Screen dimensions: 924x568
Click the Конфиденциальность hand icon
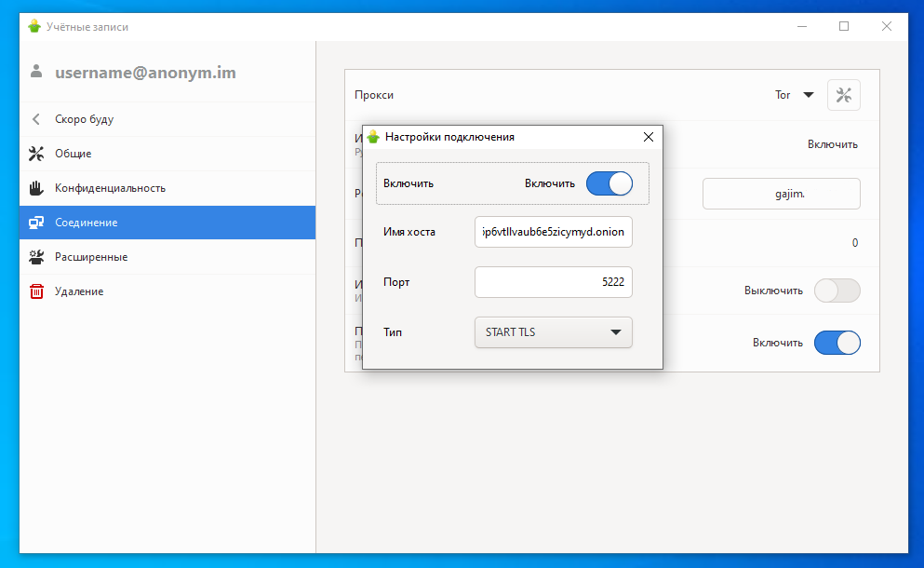(x=36, y=188)
